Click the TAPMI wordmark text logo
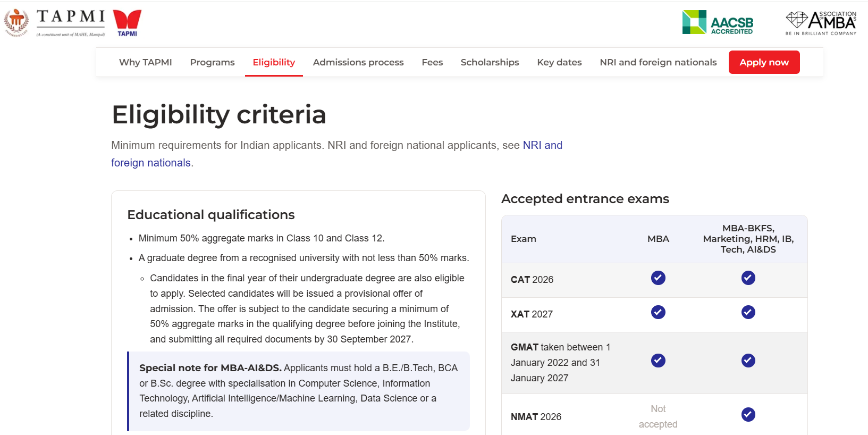Viewport: 868px width, 435px height. pos(71,22)
